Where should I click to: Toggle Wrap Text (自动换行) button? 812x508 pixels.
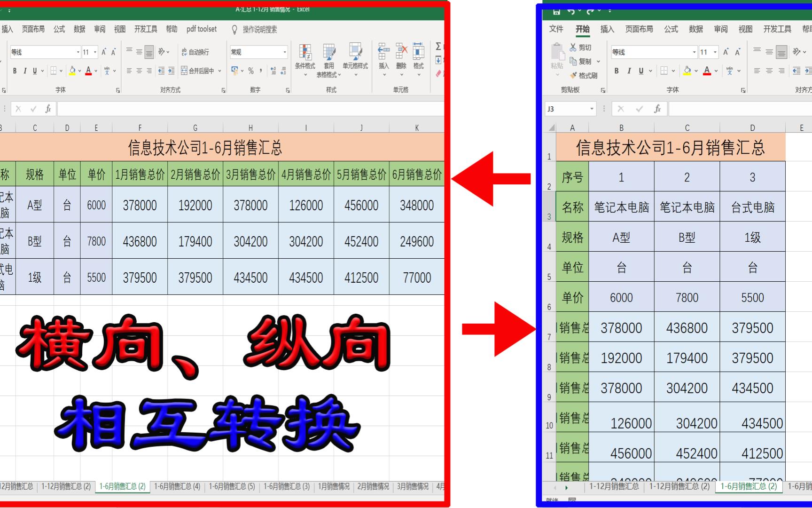tap(195, 52)
